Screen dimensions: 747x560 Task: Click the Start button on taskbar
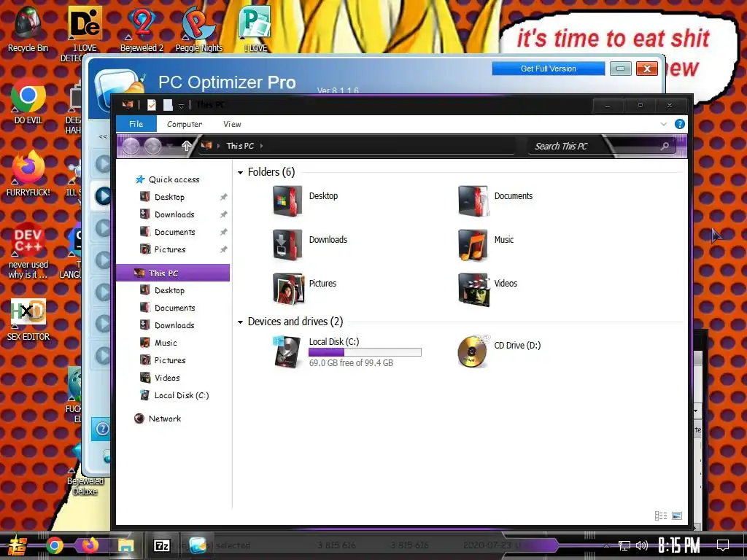tap(18, 546)
